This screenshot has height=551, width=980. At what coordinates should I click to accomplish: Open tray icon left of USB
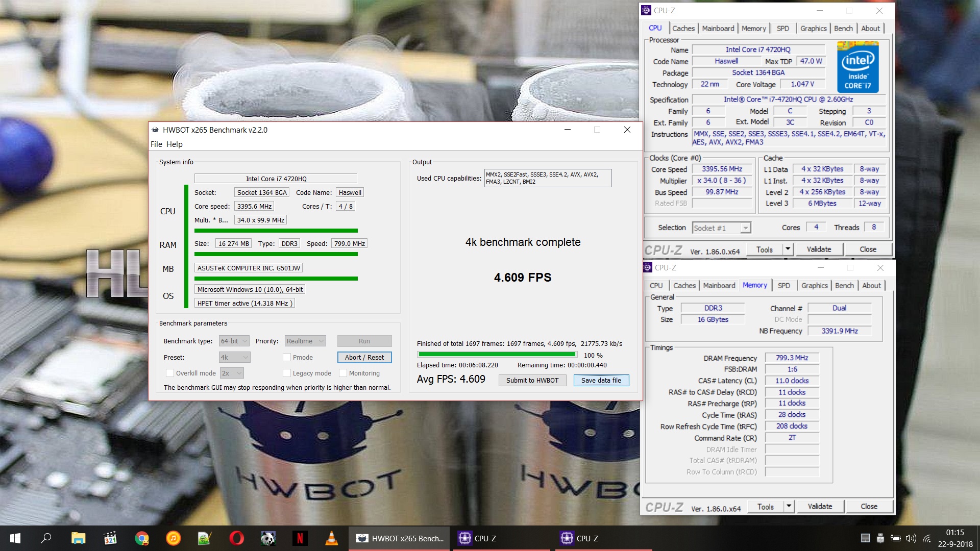pyautogui.click(x=865, y=538)
